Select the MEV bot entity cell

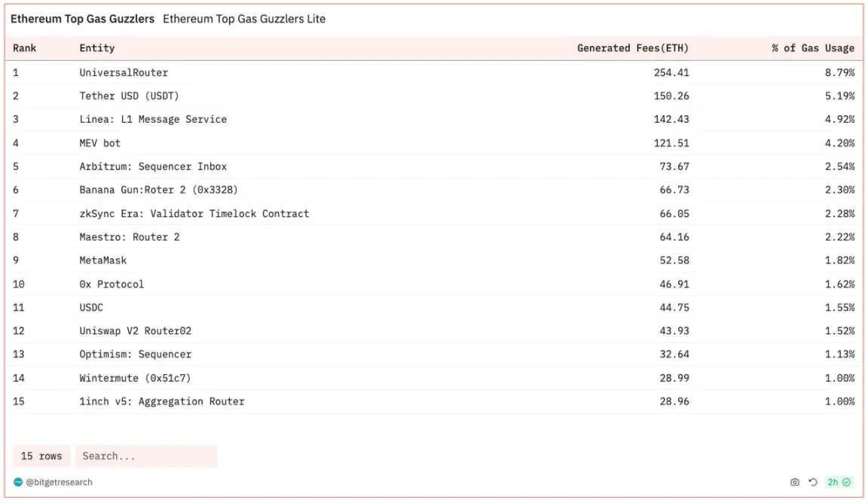point(99,143)
